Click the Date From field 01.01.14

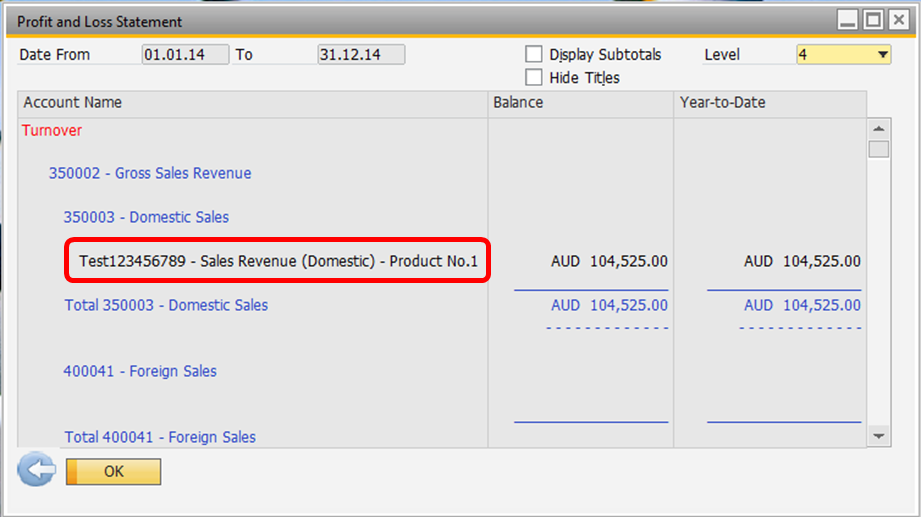tap(185, 55)
